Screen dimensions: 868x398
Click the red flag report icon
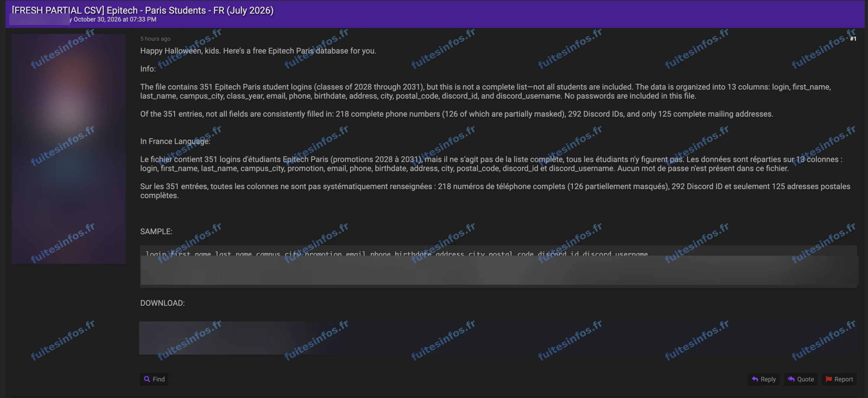point(829,379)
